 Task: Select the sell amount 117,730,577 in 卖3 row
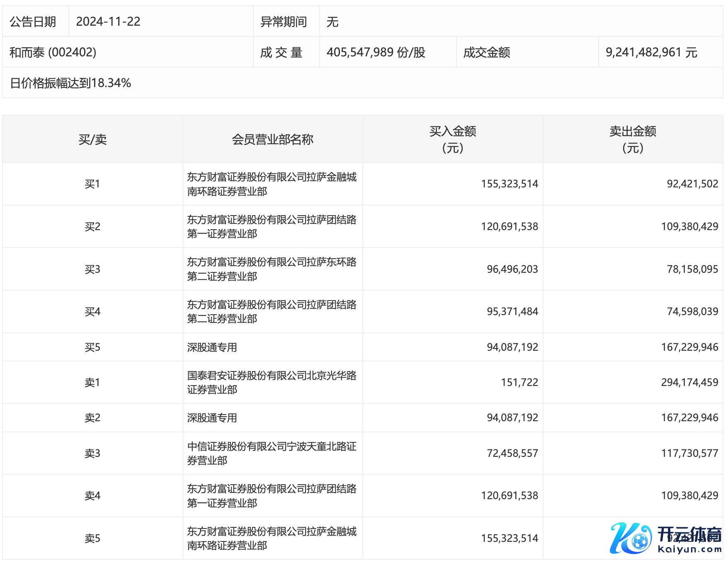(689, 453)
